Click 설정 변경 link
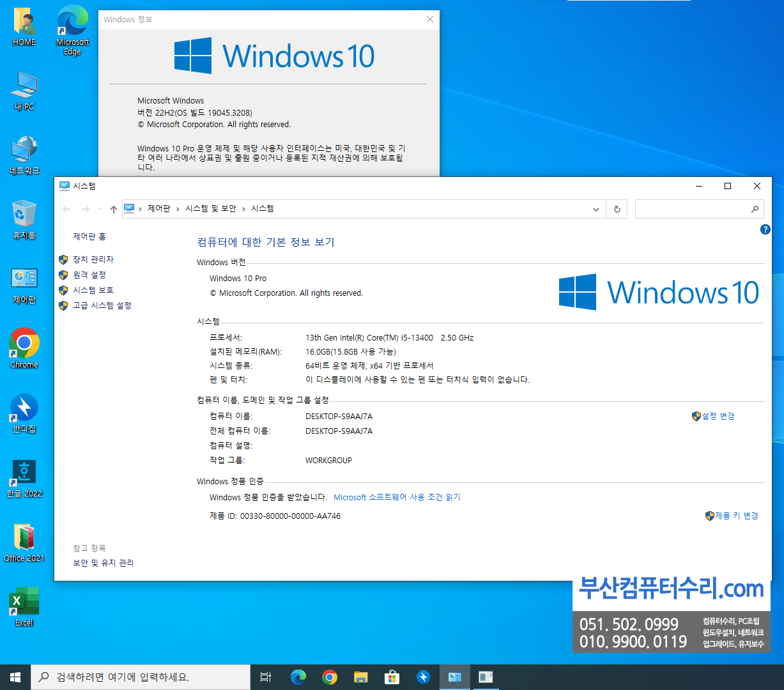The height and width of the screenshot is (690, 784). [718, 416]
